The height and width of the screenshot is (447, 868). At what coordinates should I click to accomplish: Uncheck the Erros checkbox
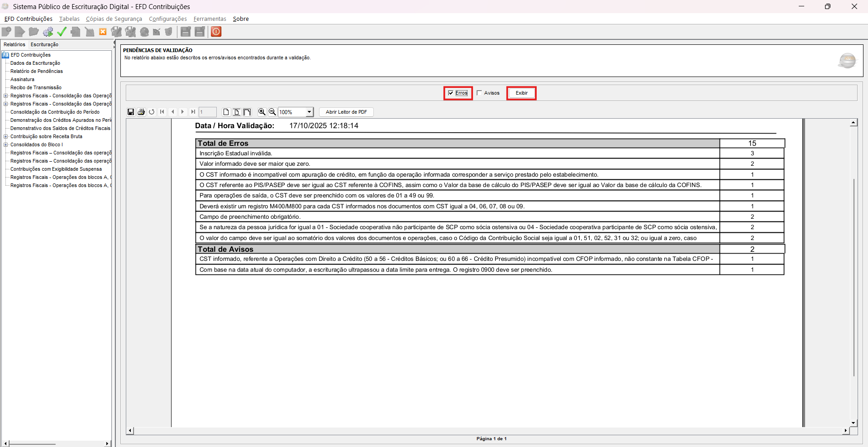click(x=451, y=93)
